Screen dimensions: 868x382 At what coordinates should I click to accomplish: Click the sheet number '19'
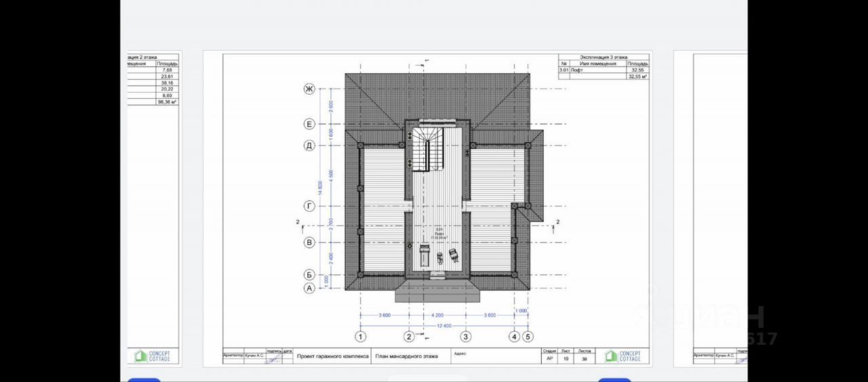[566, 360]
